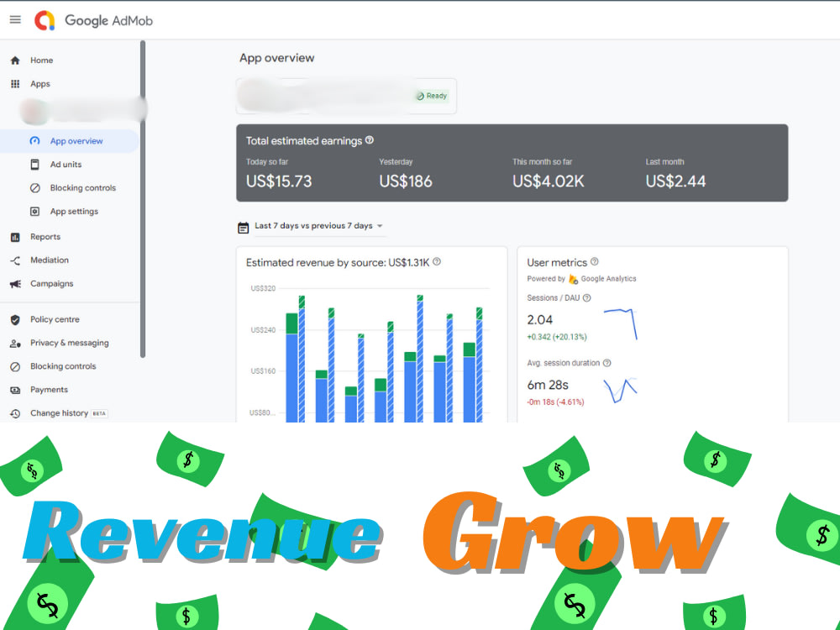Click the Apps grid icon
This screenshot has height=630, width=840.
coord(15,84)
